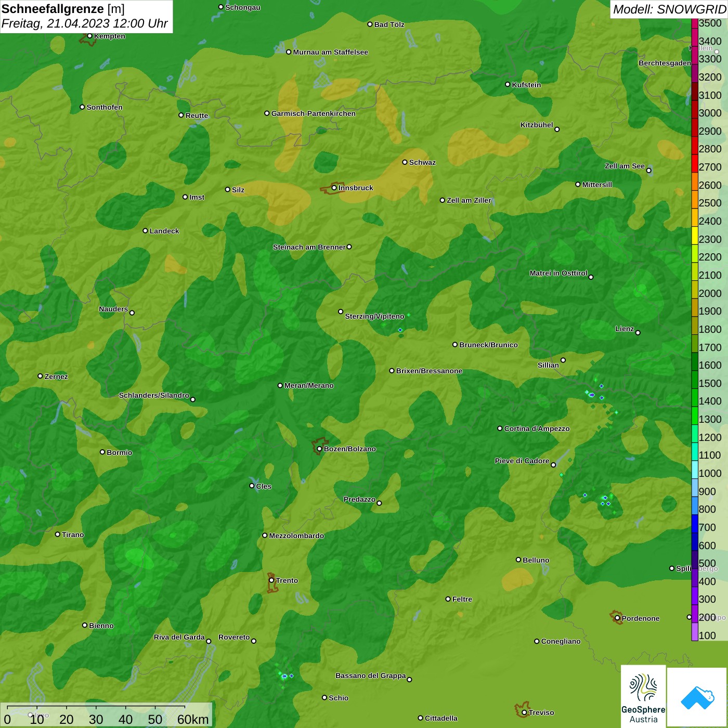Select the Sterzing/Vipiteno label
728x728 pixels.
click(374, 316)
